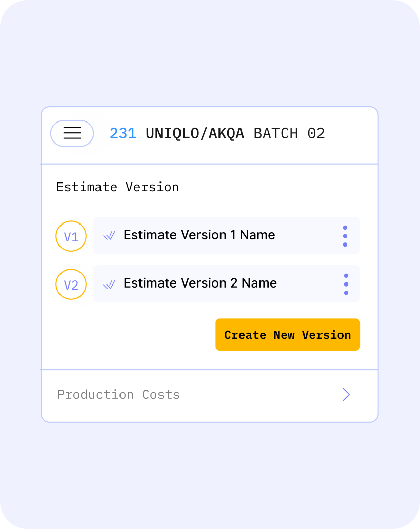Viewport: 420px width, 529px height.
Task: Click the lavender backdrop outside the card
Action: click(x=209, y=54)
